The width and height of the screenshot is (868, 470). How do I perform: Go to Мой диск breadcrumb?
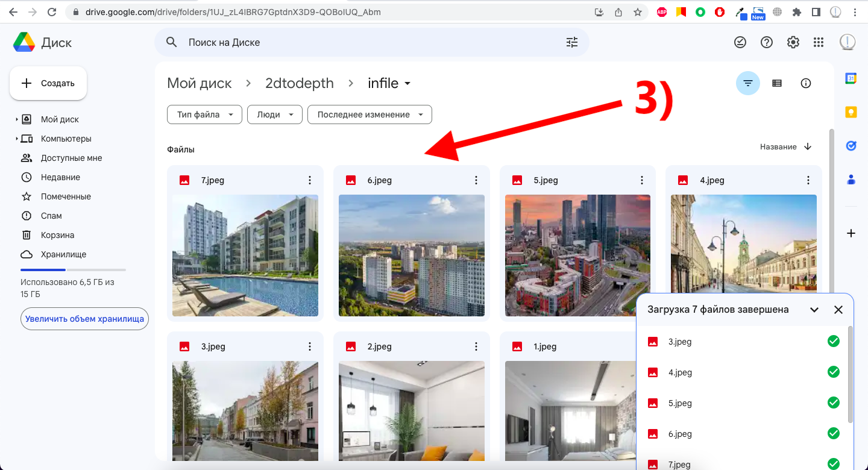coord(200,83)
